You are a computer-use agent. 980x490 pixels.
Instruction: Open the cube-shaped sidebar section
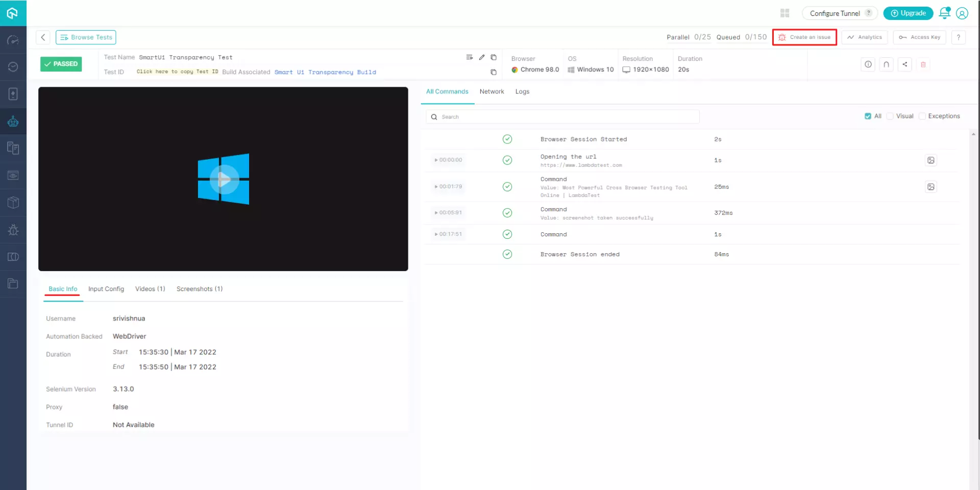point(13,203)
